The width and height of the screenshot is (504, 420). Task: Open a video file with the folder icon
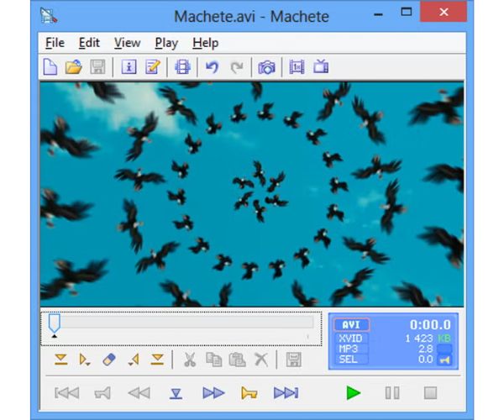click(x=74, y=67)
